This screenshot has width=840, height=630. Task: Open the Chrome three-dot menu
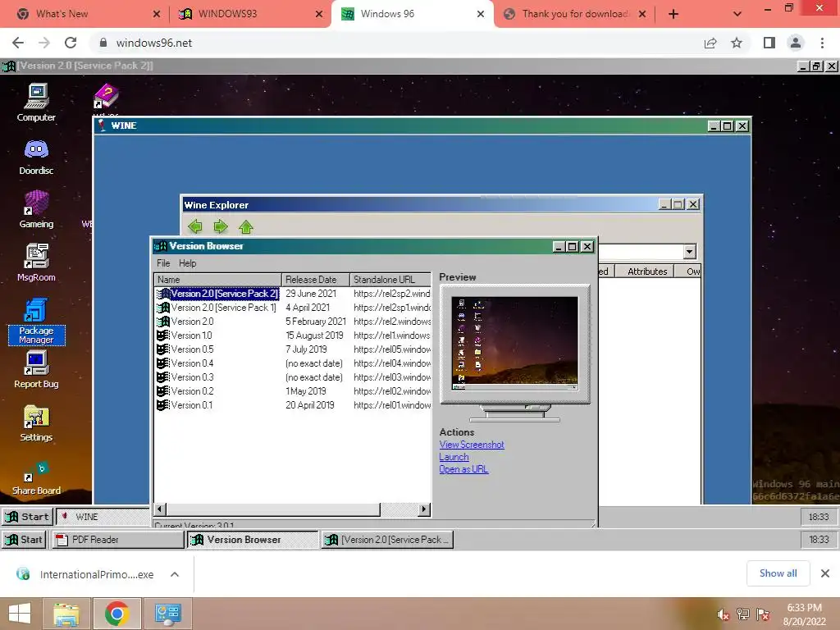point(822,43)
